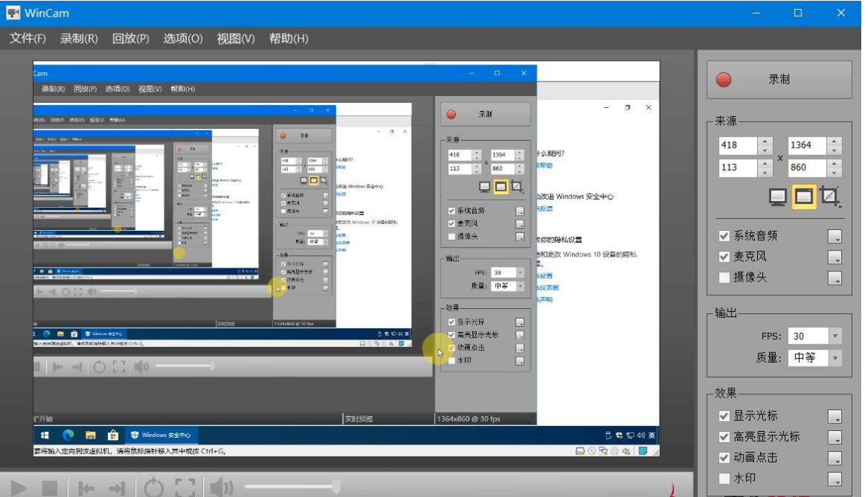Open the 选项(O) menu
This screenshot has width=868, height=497.
183,38
